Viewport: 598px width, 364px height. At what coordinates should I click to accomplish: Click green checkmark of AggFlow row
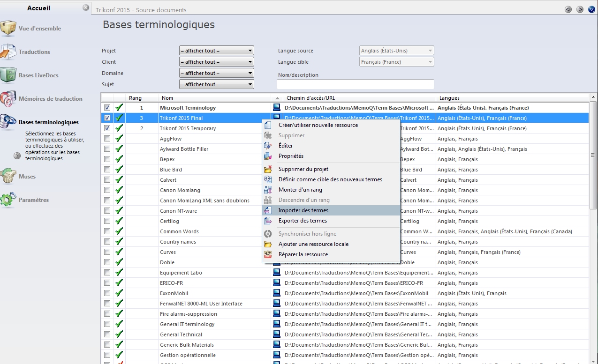click(x=119, y=139)
